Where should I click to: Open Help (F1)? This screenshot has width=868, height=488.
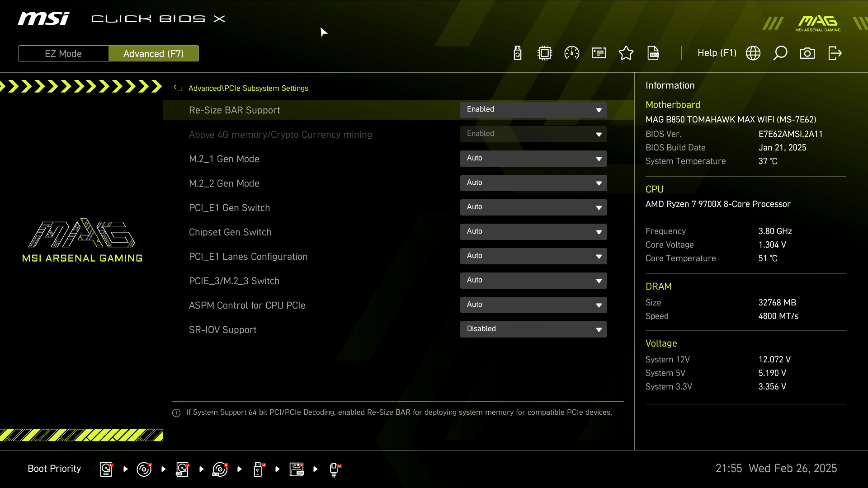click(717, 53)
